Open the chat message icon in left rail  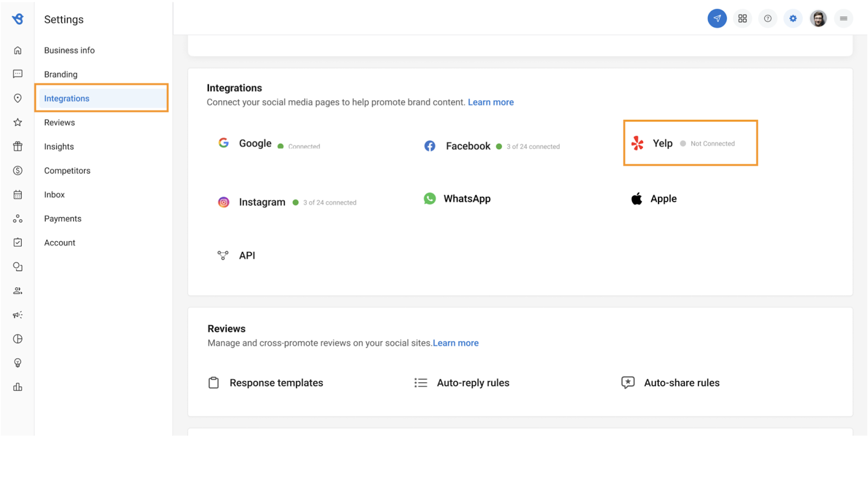(18, 74)
